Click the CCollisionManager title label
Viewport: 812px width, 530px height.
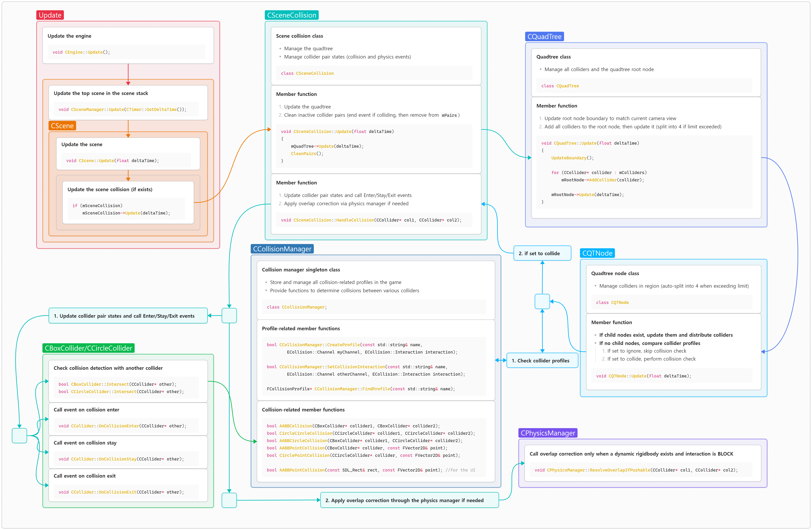pos(282,249)
